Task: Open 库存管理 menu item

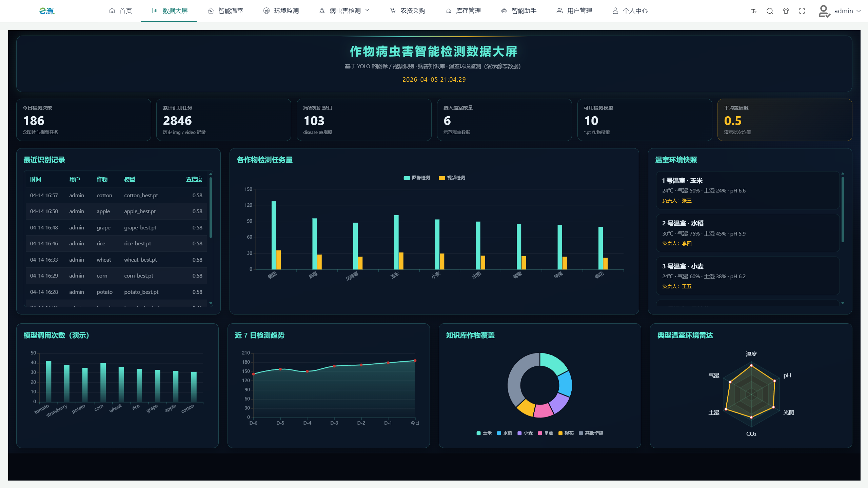Action: pos(463,11)
